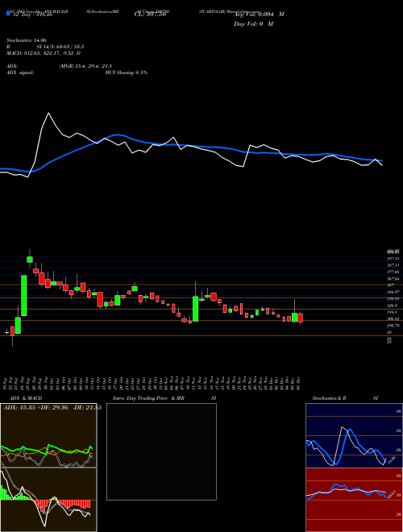This screenshot has width=403, height=532.
Task: Click the '346.97' price axis label
Action: (393, 292)
